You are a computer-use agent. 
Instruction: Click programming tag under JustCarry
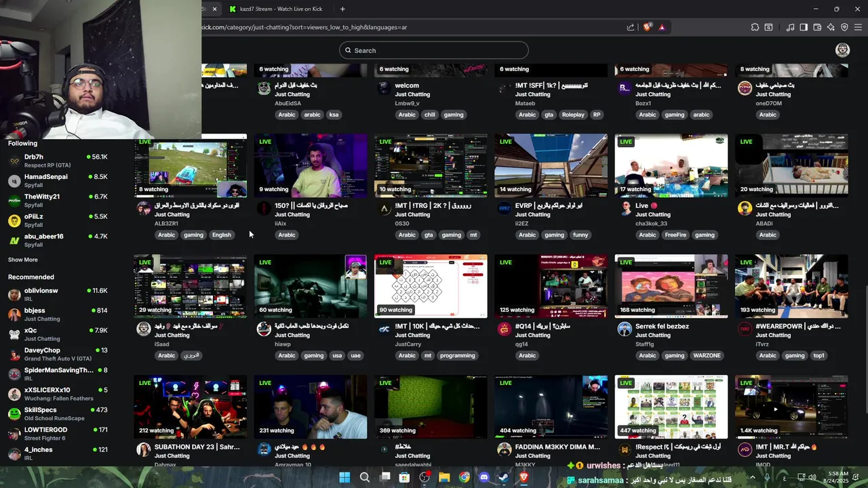457,356
